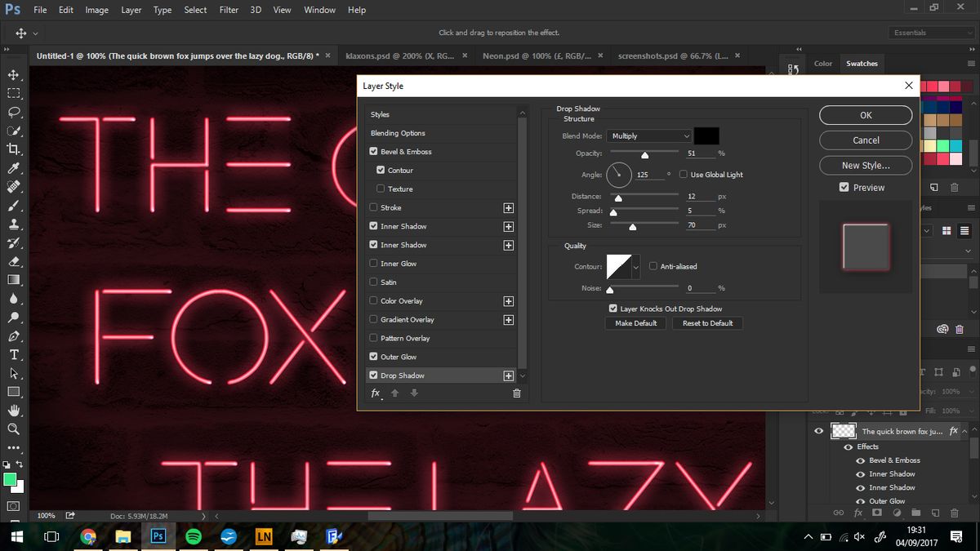Click the trash icon in the effects list
980x551 pixels.
[x=516, y=393]
